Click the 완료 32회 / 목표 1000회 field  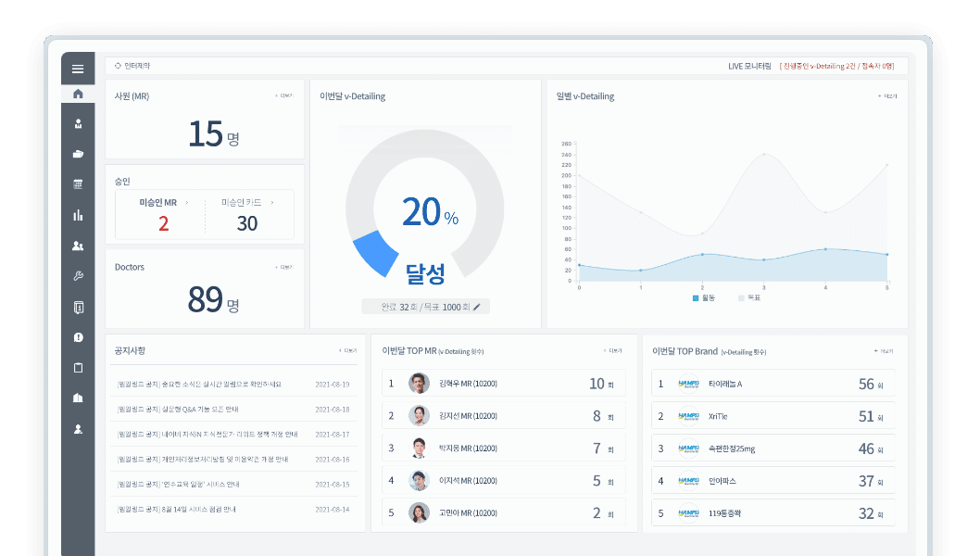[x=425, y=307]
